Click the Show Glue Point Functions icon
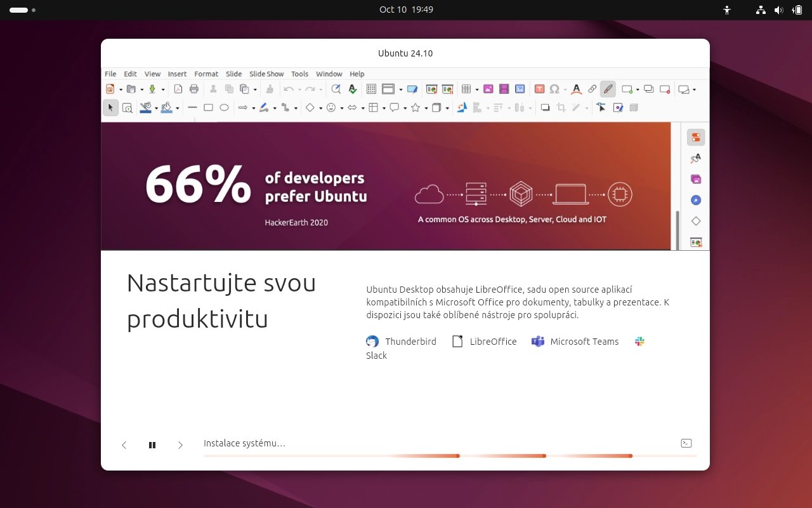This screenshot has width=812, height=508. click(618, 108)
